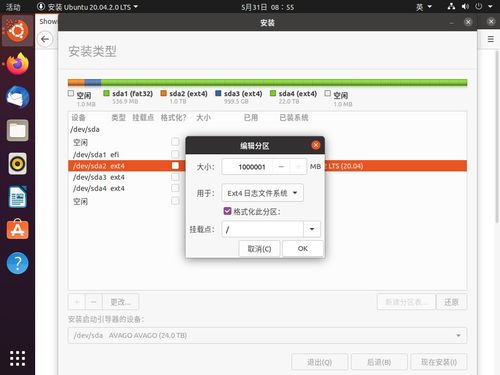Toggle the format this partition checkbox
The height and width of the screenshot is (375, 500).
(x=227, y=211)
